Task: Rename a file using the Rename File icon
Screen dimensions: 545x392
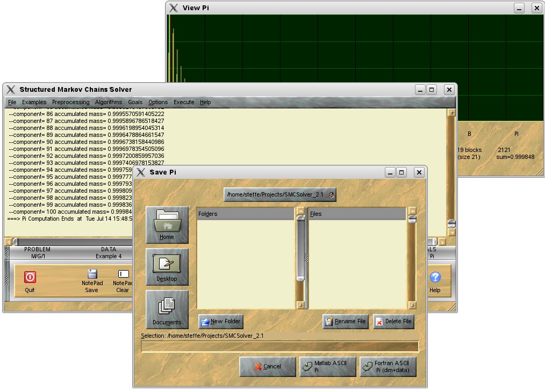Action: [x=345, y=321]
